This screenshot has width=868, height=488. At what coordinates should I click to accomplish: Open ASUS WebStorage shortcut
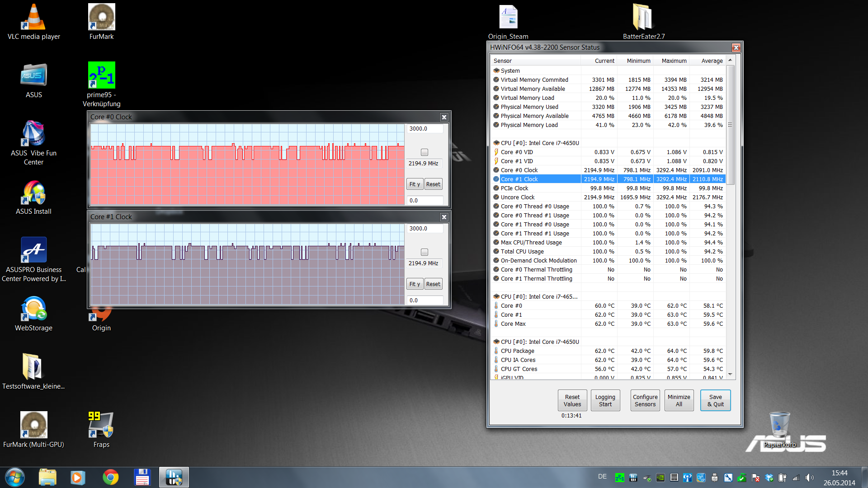33,310
